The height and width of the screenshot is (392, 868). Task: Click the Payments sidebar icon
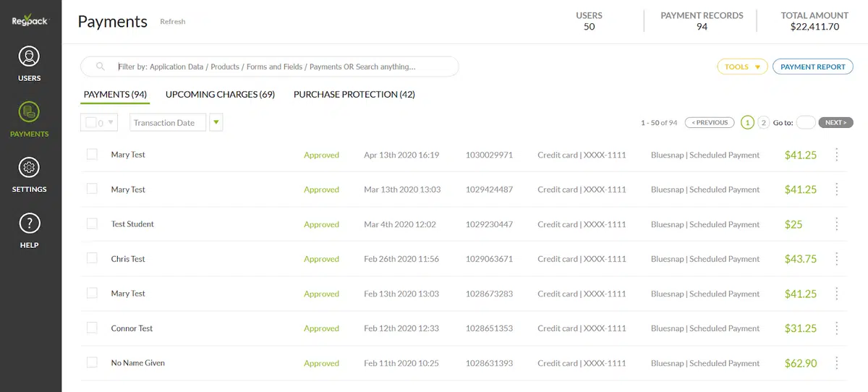(x=29, y=112)
